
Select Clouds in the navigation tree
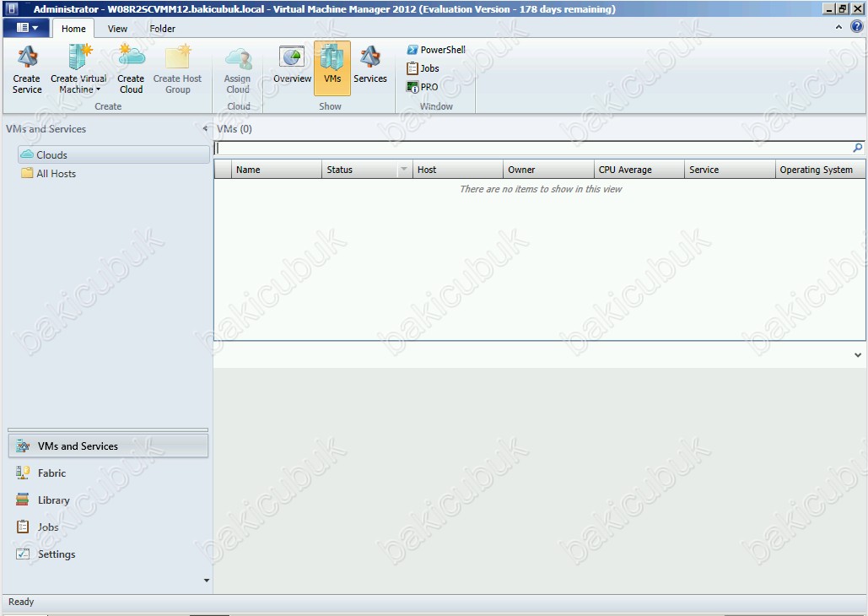(x=51, y=155)
